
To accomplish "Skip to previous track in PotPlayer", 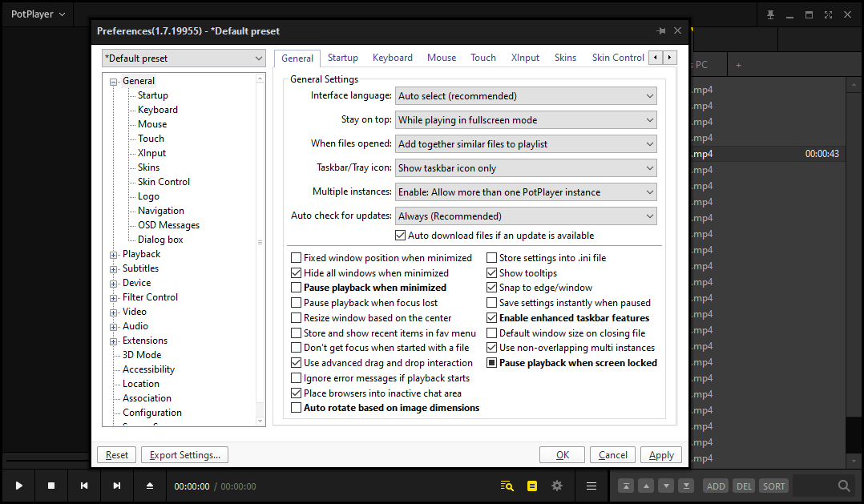I will pos(83,486).
